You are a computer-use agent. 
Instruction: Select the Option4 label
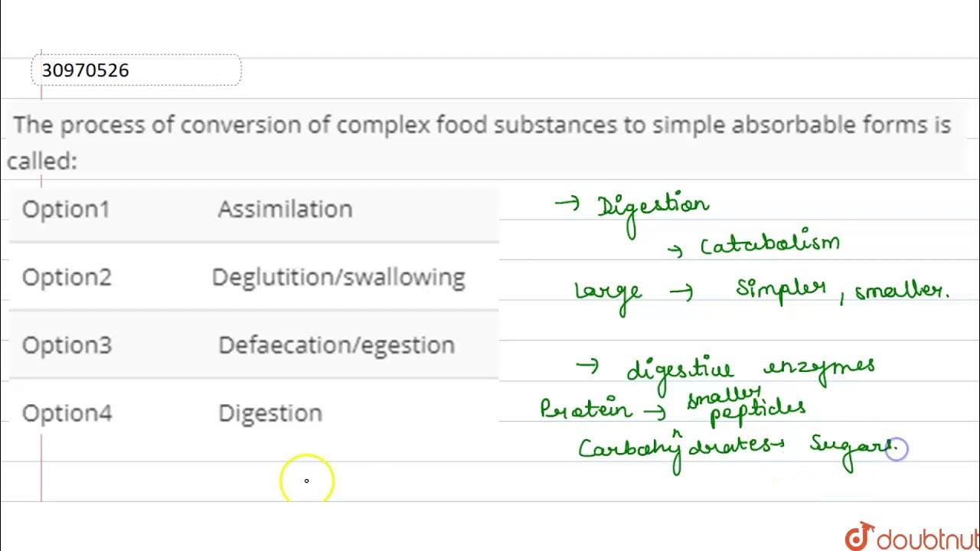[67, 413]
